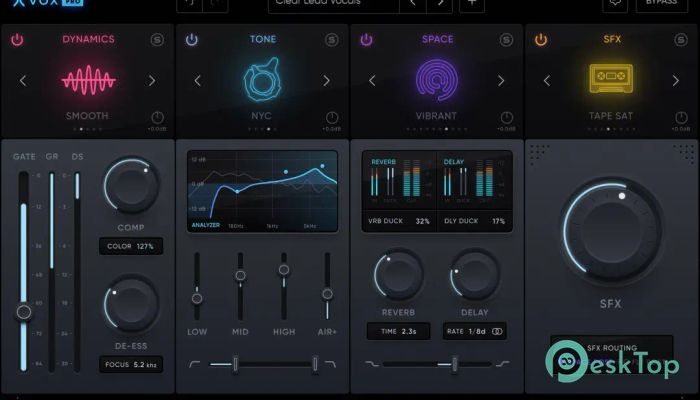The height and width of the screenshot is (400, 700).
Task: Click the yellow Tape Sat cassette icon
Action: 611,79
